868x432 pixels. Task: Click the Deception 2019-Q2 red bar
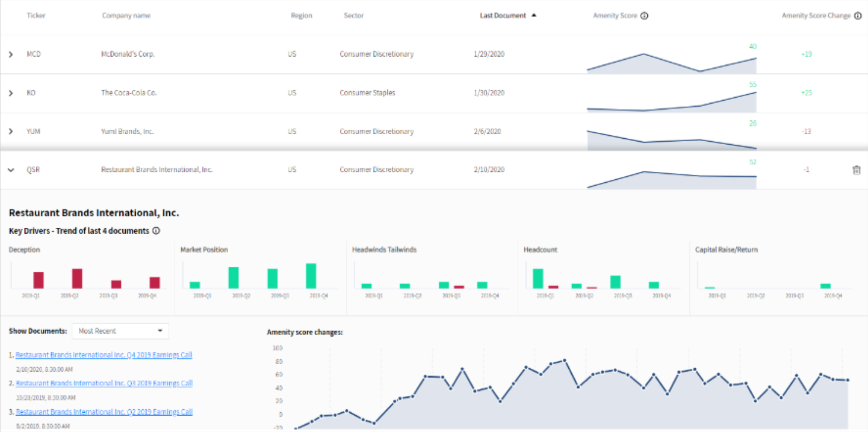[x=77, y=278]
